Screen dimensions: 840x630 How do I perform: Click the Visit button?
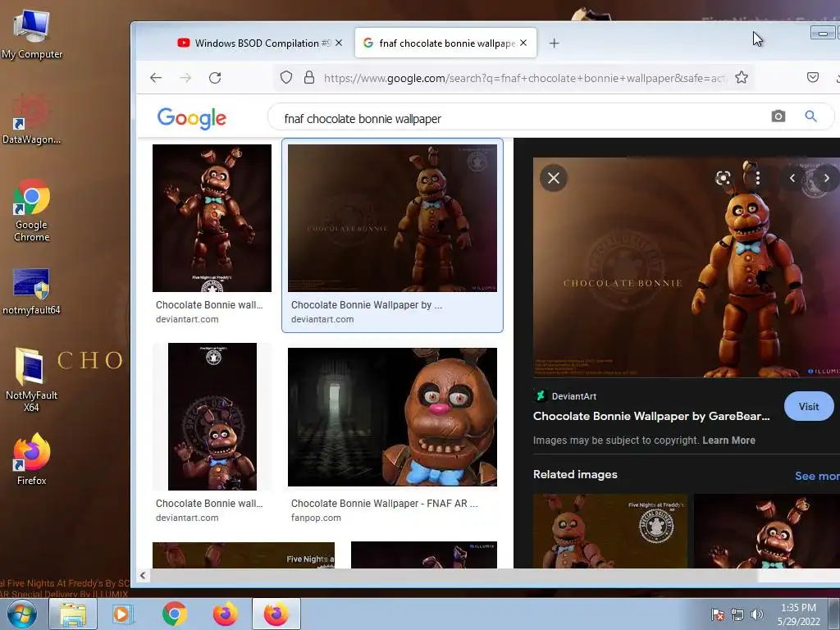tap(808, 407)
